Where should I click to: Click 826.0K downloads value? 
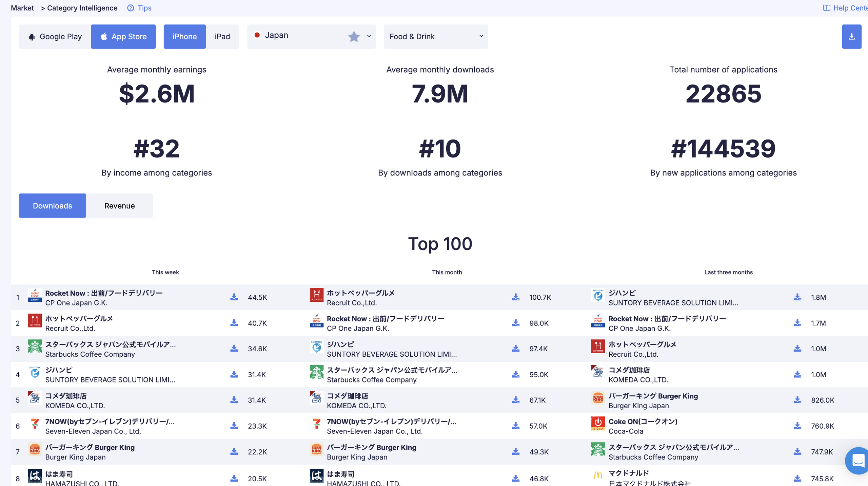pyautogui.click(x=822, y=400)
